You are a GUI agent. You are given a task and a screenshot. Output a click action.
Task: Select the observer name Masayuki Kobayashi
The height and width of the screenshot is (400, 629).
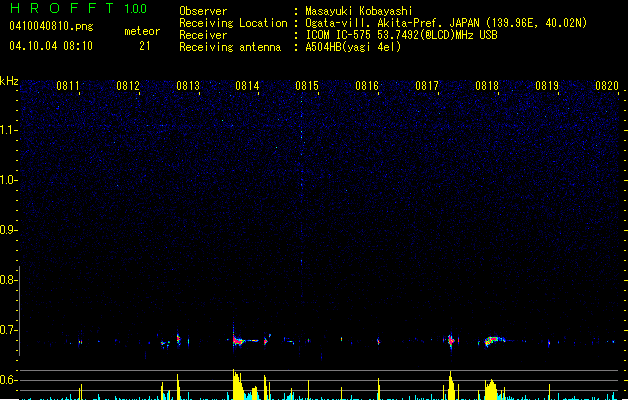pos(359,11)
